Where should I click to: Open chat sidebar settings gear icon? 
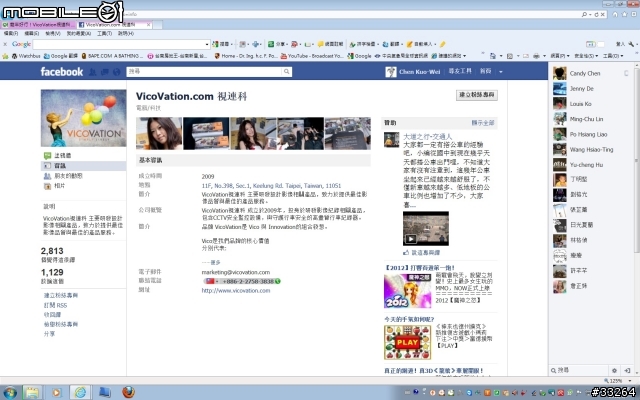(614, 371)
